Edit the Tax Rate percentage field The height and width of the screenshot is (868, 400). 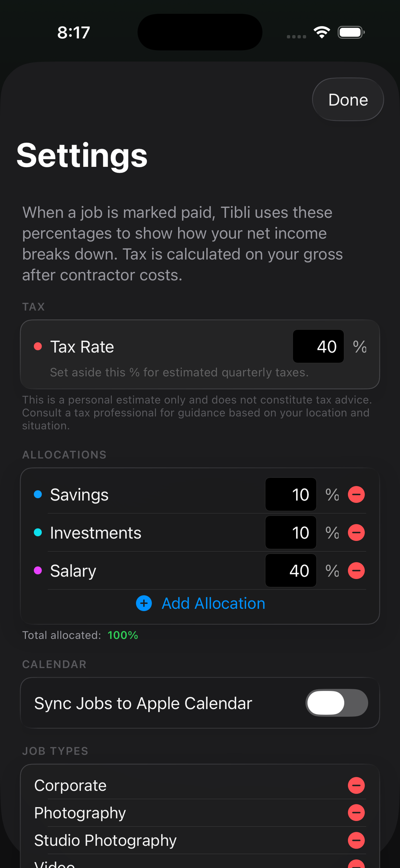318,346
